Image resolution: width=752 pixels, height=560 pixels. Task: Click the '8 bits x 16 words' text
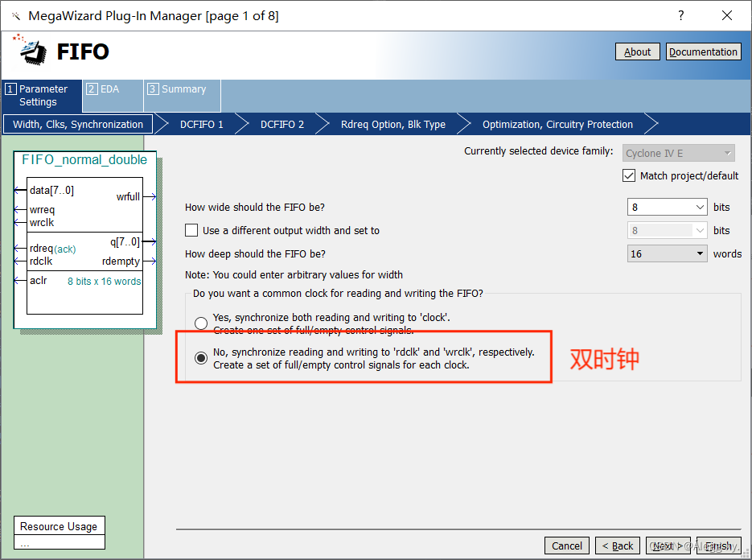(x=104, y=281)
